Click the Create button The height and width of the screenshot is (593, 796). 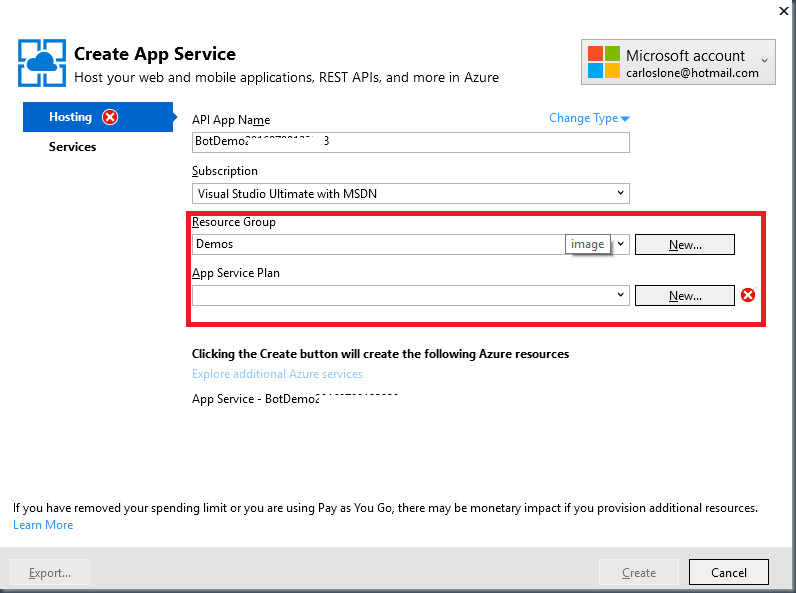coord(639,572)
